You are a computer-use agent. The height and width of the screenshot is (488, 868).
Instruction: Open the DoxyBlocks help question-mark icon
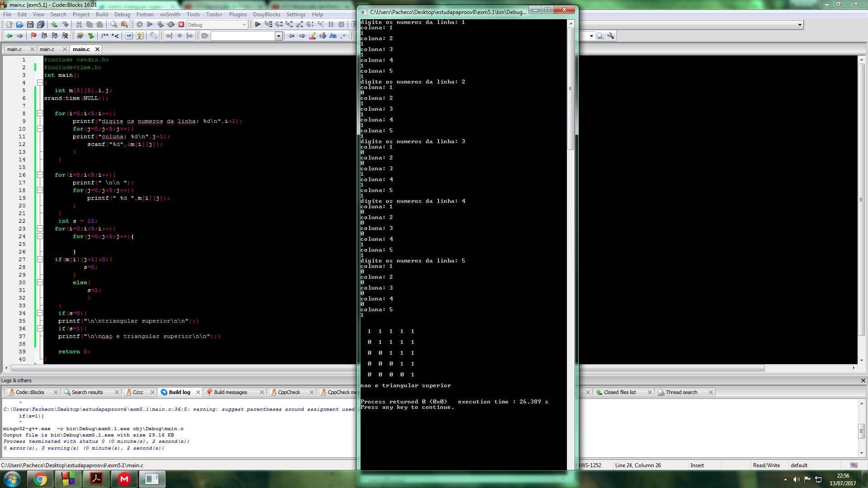click(x=140, y=36)
